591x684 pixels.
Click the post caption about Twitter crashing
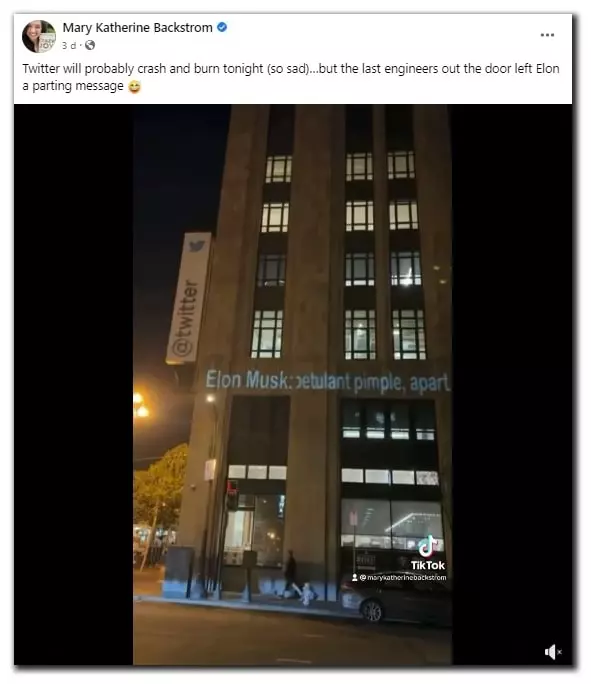tap(290, 77)
